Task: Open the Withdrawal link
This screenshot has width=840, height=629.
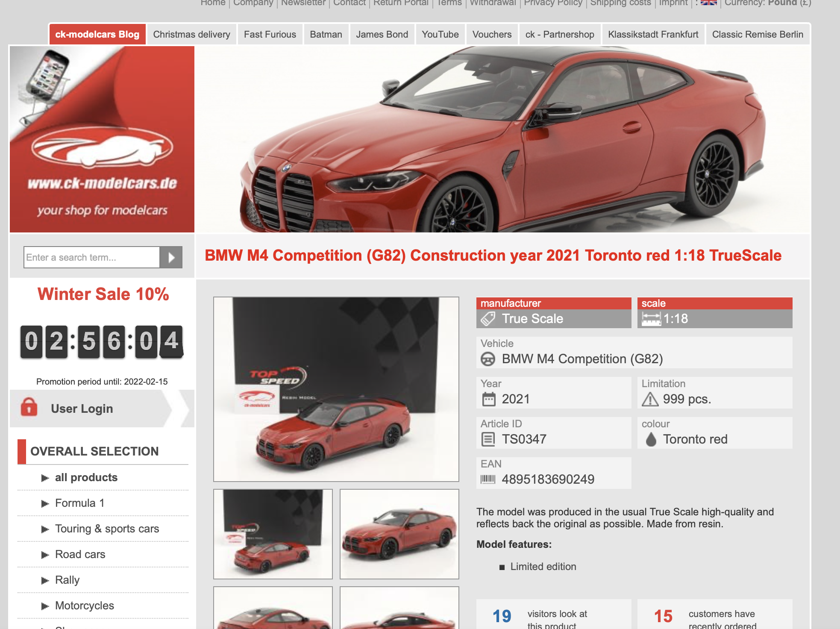Action: [493, 3]
